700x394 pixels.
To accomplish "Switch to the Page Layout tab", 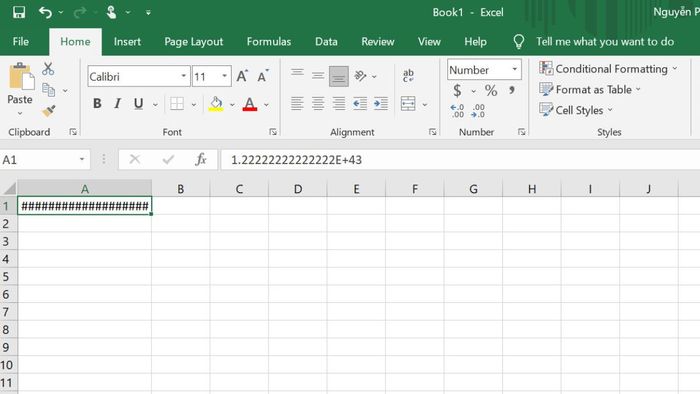I will tap(193, 41).
